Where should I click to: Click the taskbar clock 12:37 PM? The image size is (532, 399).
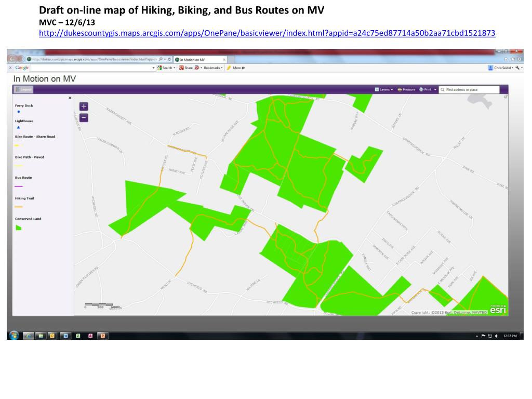[510, 336]
